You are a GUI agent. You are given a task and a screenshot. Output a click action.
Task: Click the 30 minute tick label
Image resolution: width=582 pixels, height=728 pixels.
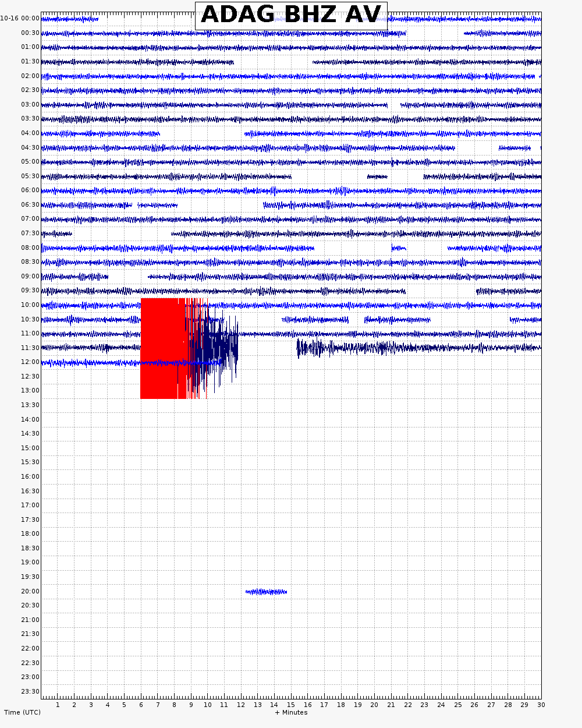pyautogui.click(x=541, y=705)
